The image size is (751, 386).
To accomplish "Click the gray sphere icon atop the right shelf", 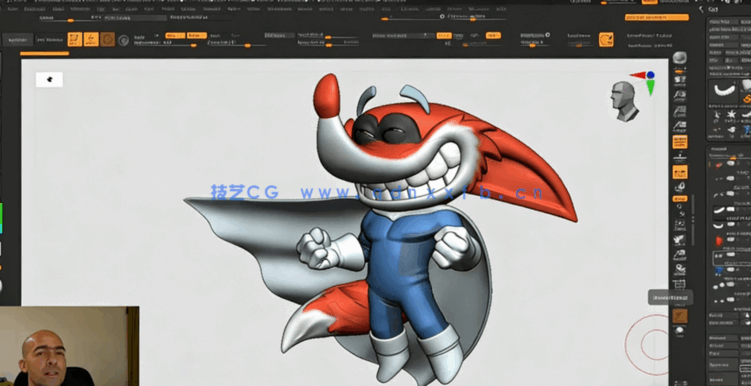I will click(x=679, y=58).
